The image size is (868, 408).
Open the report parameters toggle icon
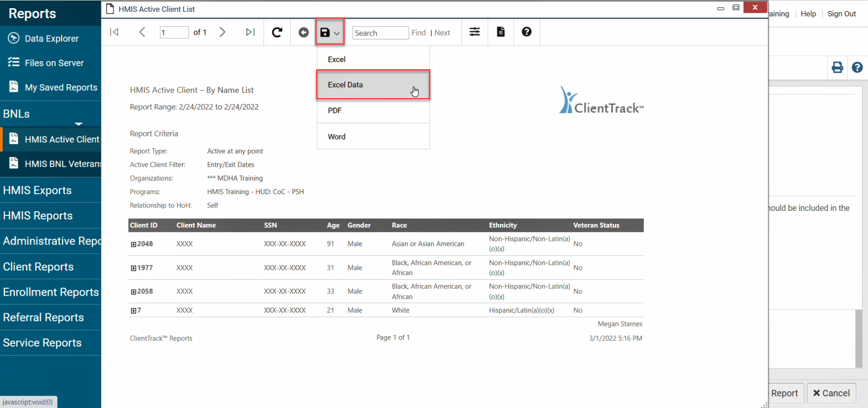tap(475, 32)
